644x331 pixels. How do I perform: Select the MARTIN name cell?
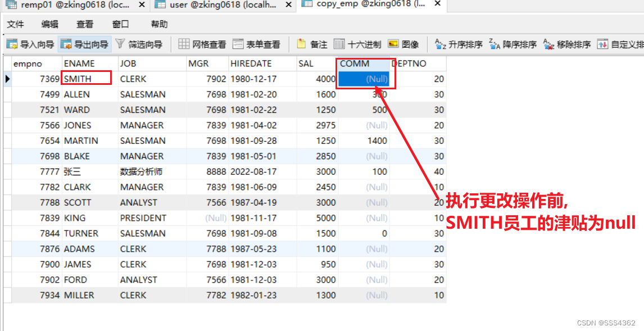pyautogui.click(x=90, y=140)
